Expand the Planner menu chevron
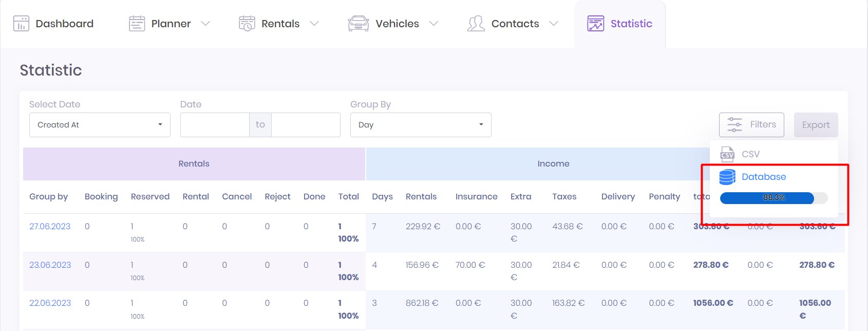The width and height of the screenshot is (868, 331). (205, 24)
